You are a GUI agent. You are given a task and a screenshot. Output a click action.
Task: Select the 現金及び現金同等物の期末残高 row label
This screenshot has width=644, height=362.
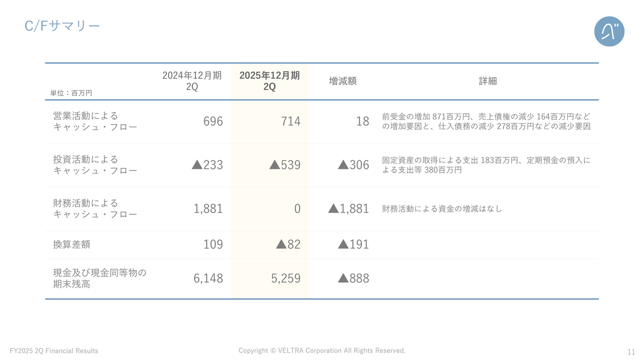tap(100, 279)
